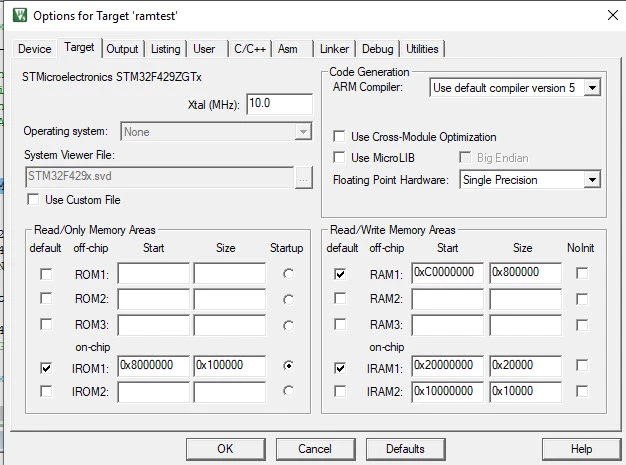Viewport: 626px width, 465px height.
Task: Close the Options for Target dialog
Action: (612, 15)
